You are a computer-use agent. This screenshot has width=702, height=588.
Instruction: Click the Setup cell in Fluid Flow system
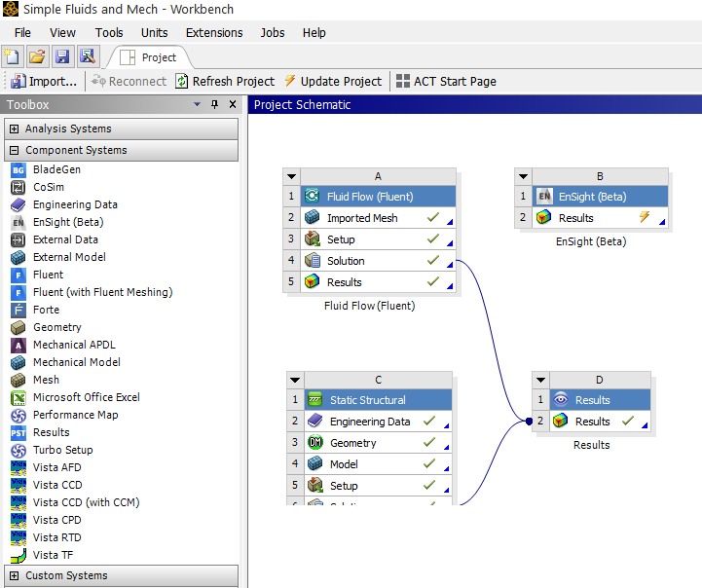click(x=378, y=239)
